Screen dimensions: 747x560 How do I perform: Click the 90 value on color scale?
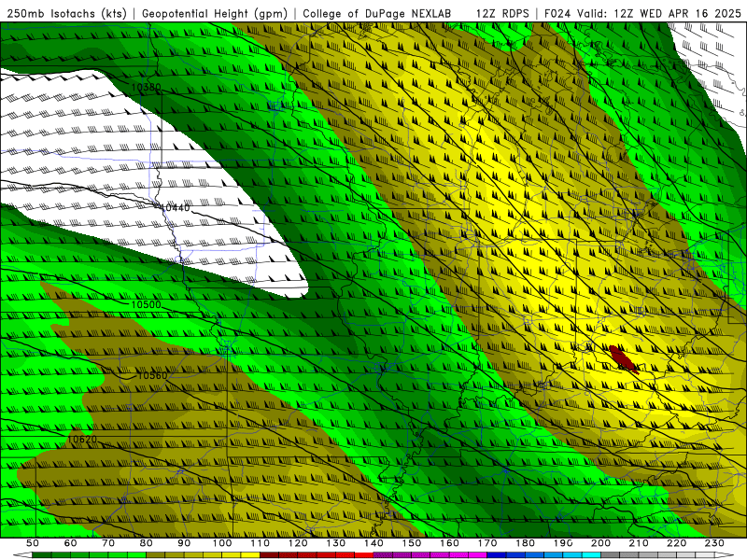pos(184,543)
